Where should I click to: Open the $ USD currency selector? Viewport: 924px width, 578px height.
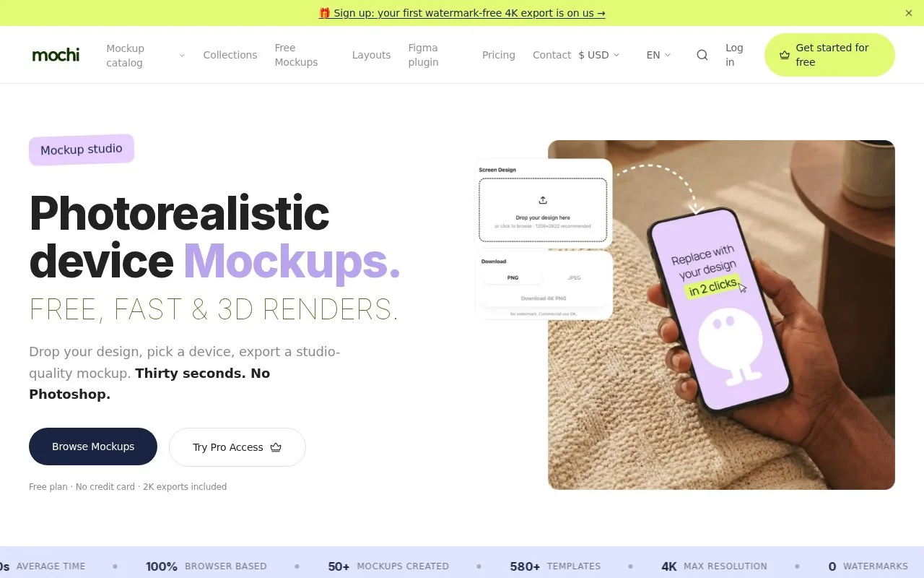599,55
